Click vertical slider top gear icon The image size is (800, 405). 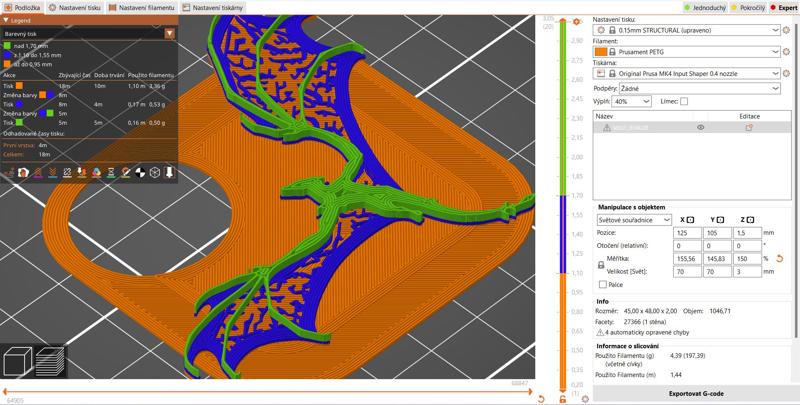pos(577,21)
